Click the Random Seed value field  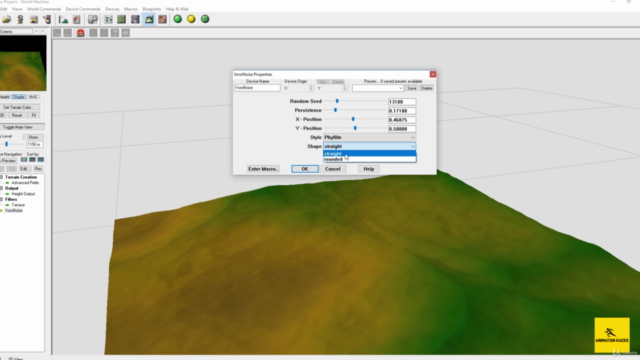tap(402, 102)
